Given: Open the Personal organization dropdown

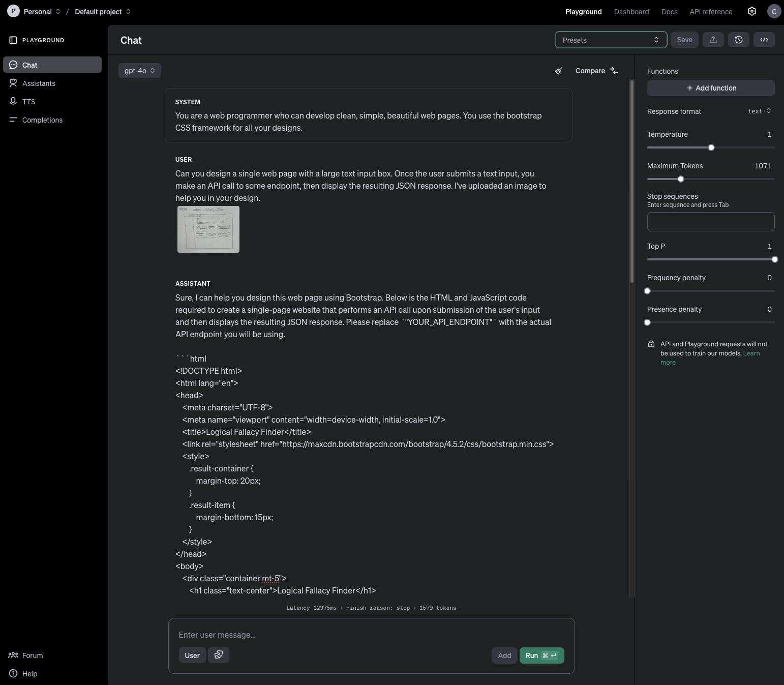Looking at the screenshot, I should pos(42,11).
